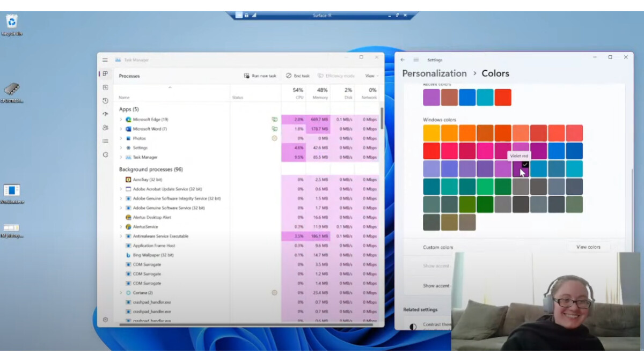Click the Bing Wallpaper process icon
644x362 pixels.
pos(128,255)
